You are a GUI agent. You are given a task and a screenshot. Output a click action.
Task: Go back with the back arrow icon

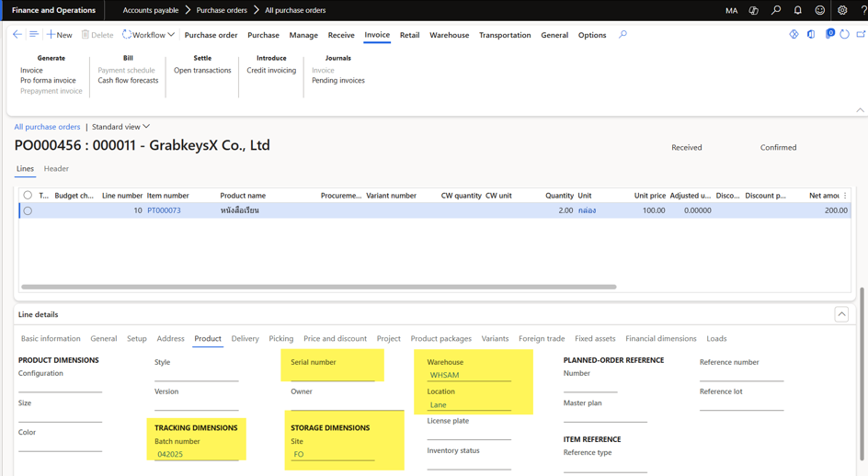click(x=17, y=34)
